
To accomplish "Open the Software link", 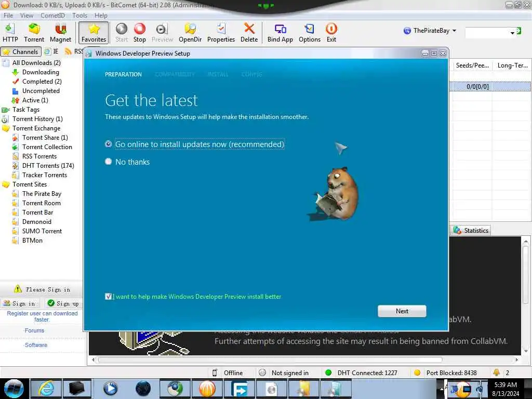I will 36,345.
